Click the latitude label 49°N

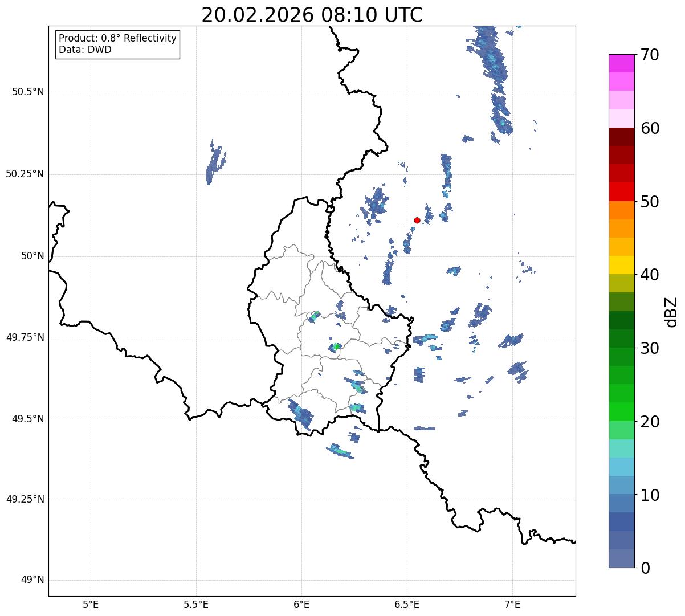pos(32,580)
